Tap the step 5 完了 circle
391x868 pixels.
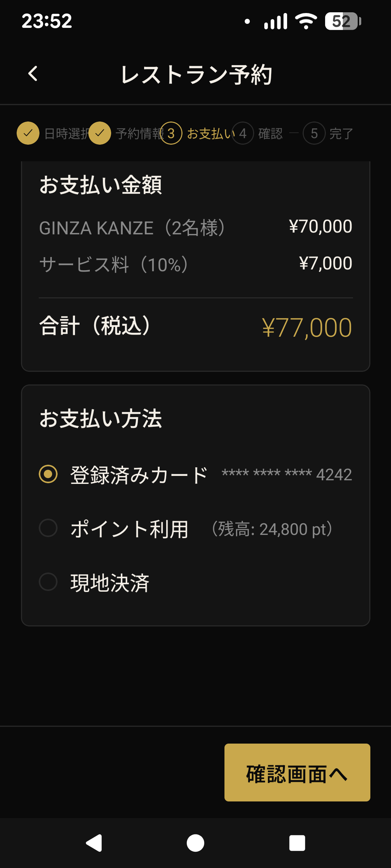[314, 133]
